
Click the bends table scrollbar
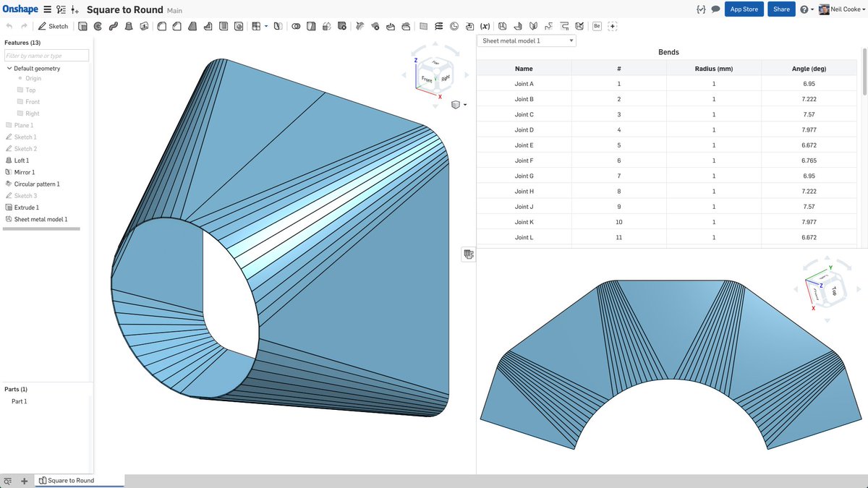[864, 71]
